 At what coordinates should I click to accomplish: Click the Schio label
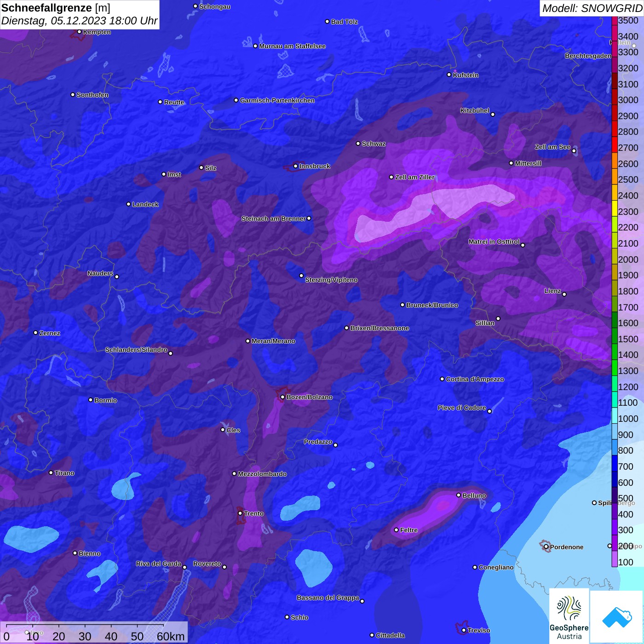(x=299, y=617)
